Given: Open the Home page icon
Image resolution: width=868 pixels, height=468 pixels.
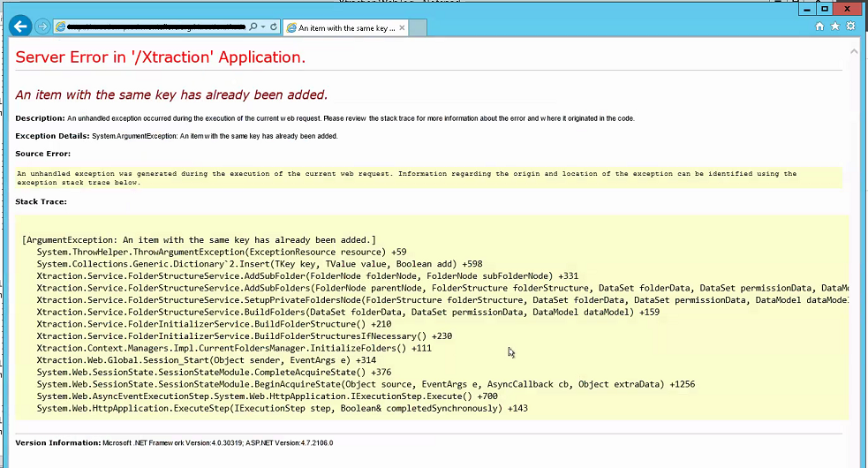Looking at the screenshot, I should point(819,26).
